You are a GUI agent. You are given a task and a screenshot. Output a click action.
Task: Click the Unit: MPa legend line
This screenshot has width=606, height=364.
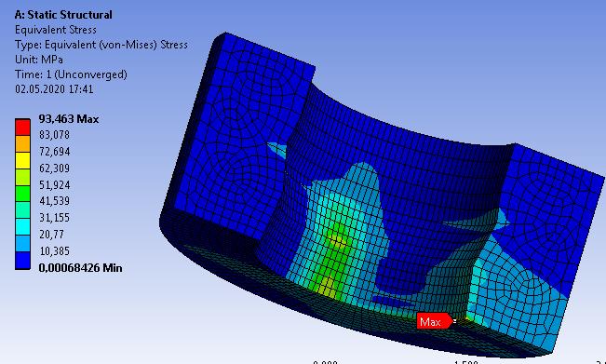39,60
